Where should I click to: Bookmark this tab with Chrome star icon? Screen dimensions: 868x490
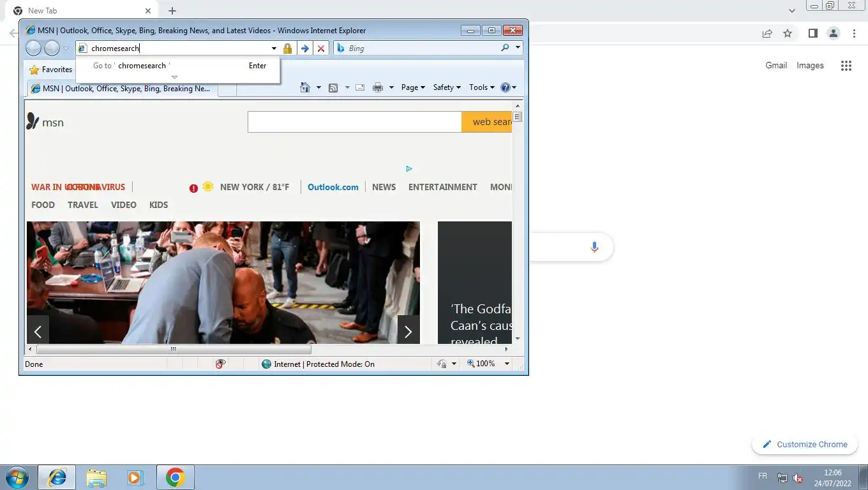coord(788,34)
